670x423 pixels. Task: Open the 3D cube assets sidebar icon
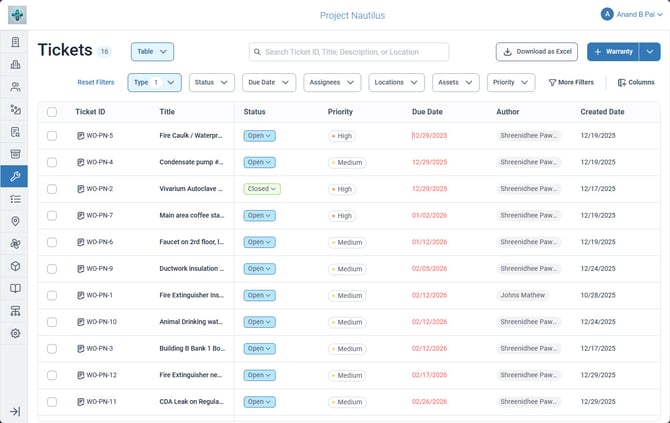tap(15, 266)
